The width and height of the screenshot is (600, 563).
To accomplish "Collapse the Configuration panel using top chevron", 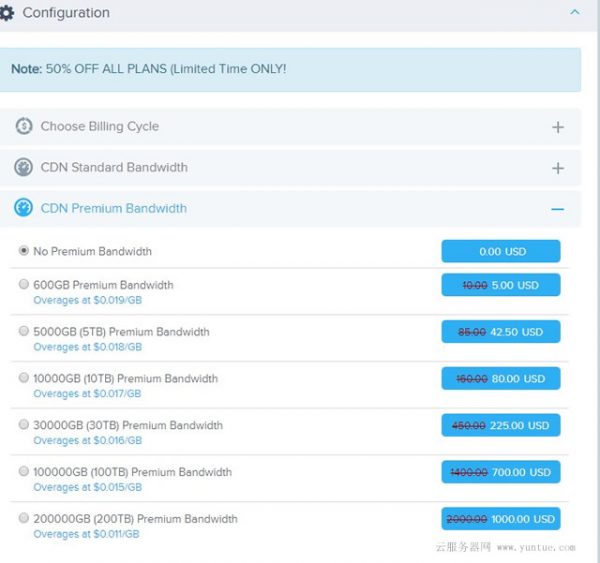I will point(574,13).
